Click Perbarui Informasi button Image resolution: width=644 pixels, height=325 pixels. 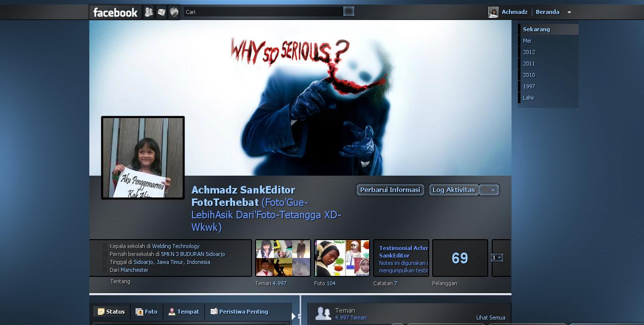[390, 190]
